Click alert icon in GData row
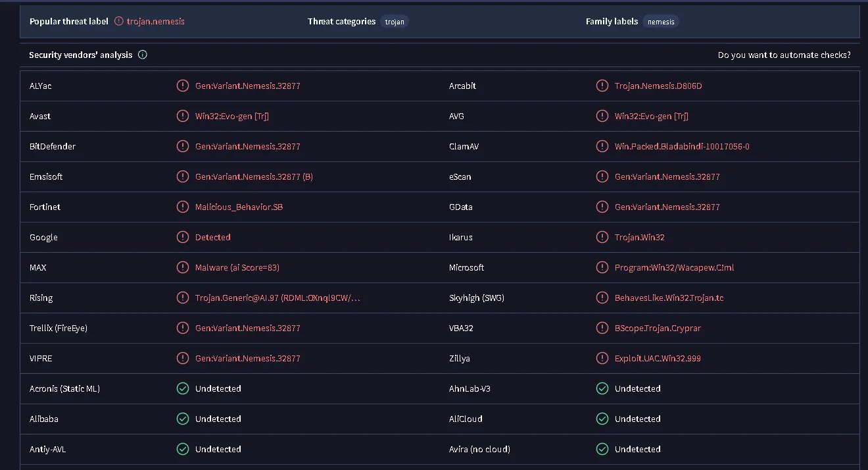Image resolution: width=868 pixels, height=470 pixels. [602, 207]
